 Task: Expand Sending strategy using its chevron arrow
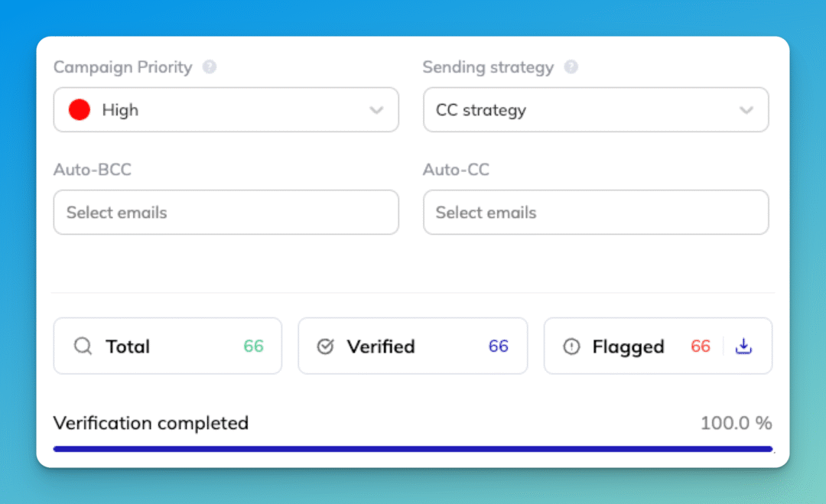pyautogui.click(x=746, y=110)
